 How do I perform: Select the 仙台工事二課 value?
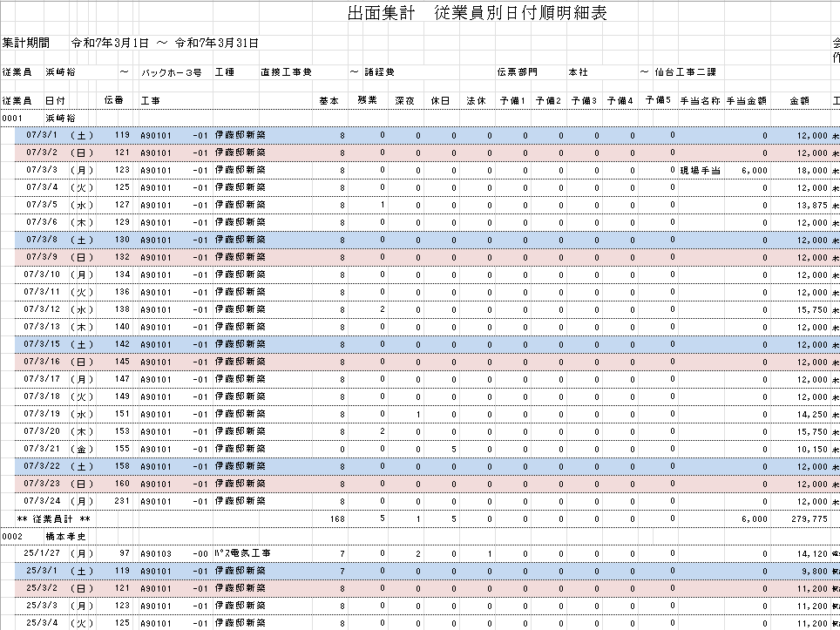pyautogui.click(x=685, y=72)
